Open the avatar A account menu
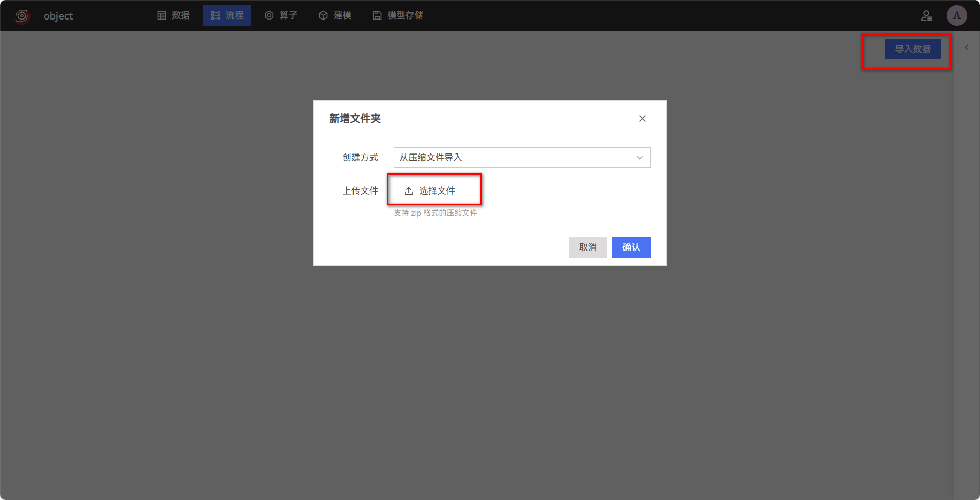980x500 pixels. [957, 15]
